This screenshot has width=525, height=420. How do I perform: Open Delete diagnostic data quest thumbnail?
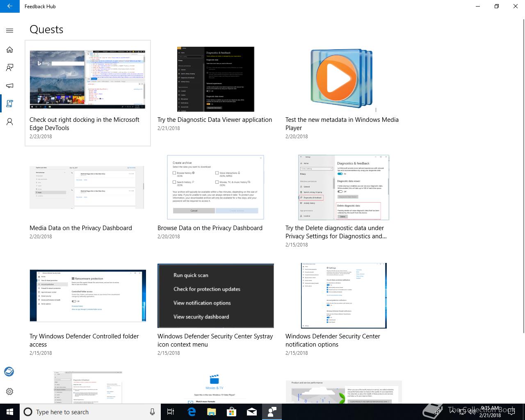(x=343, y=187)
